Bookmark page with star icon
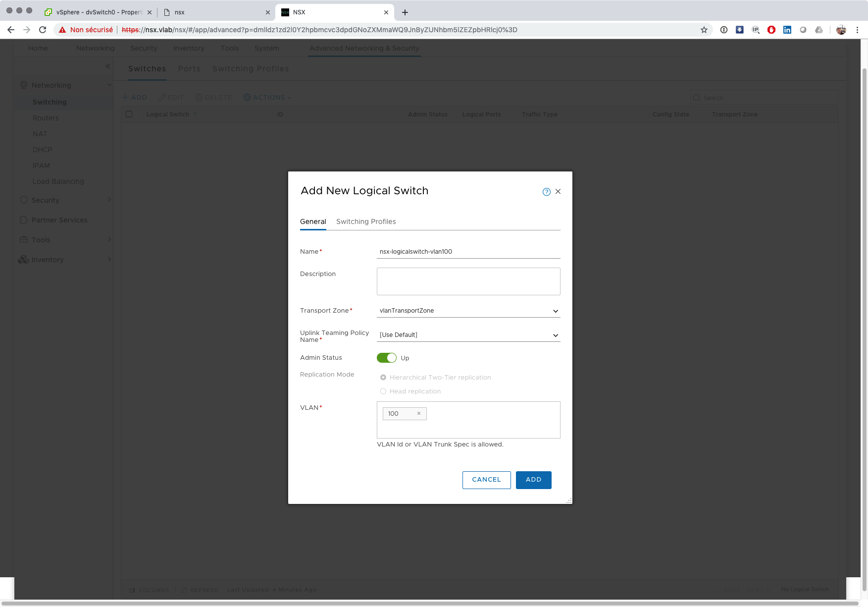This screenshot has height=607, width=868. [x=704, y=30]
